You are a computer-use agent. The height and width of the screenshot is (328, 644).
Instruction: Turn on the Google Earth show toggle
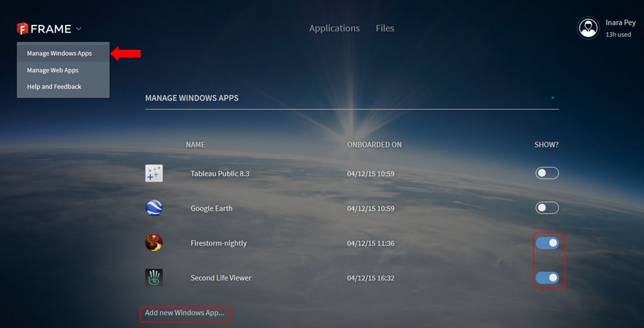point(547,208)
